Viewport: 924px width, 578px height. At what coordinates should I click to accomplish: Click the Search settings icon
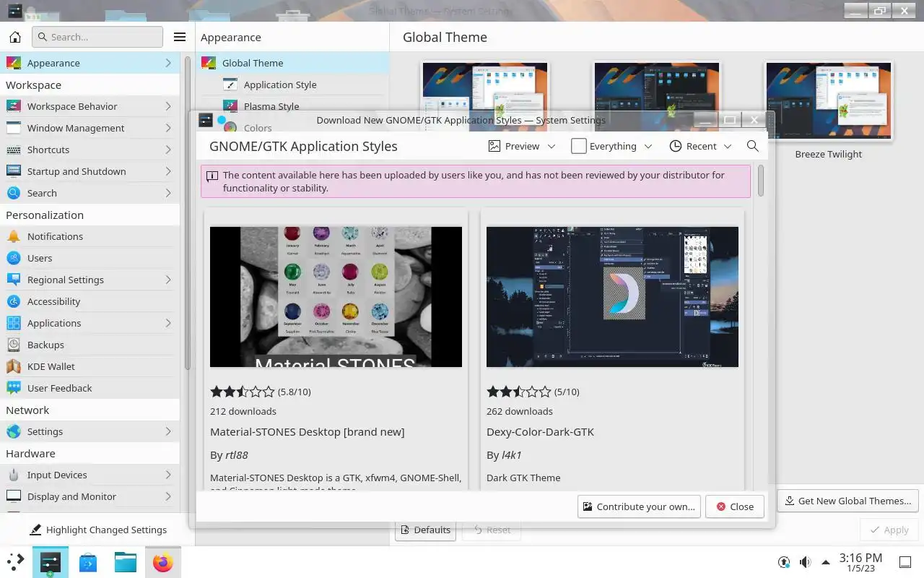[14, 193]
